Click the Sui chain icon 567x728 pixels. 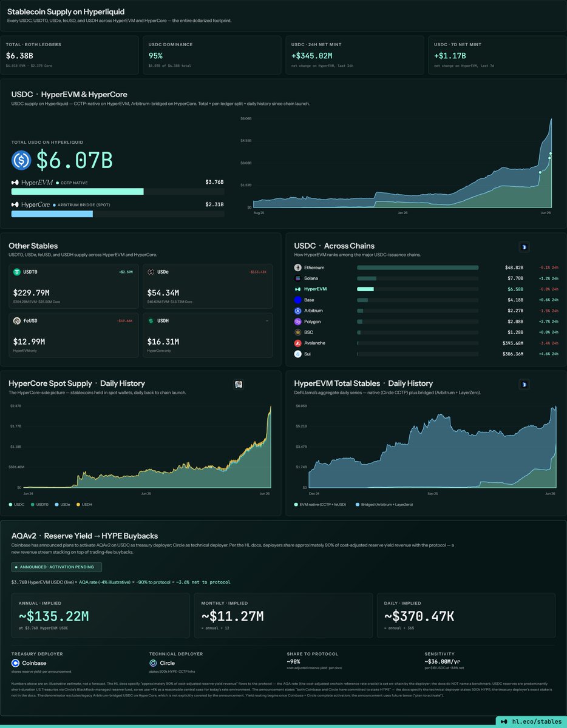tap(298, 354)
